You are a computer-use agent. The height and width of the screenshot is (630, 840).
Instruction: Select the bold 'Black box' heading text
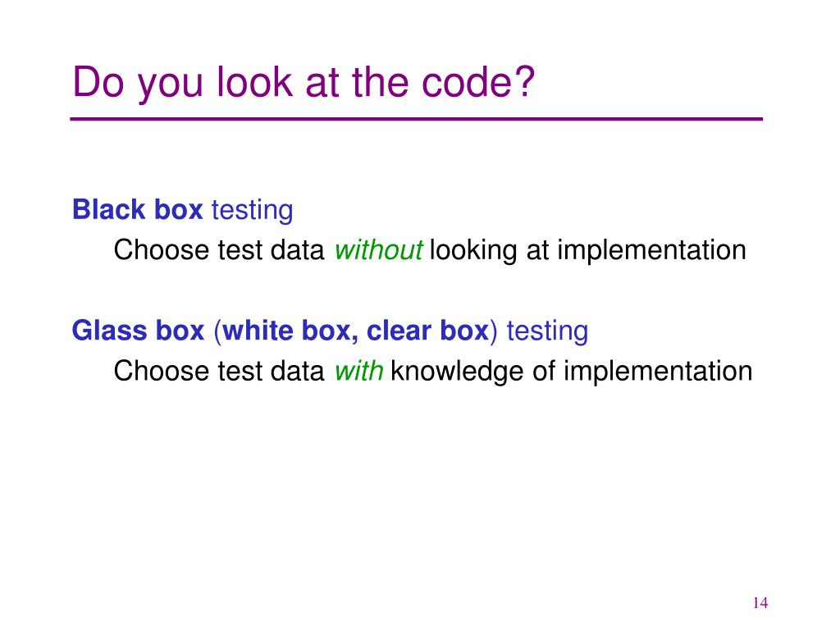coord(138,209)
